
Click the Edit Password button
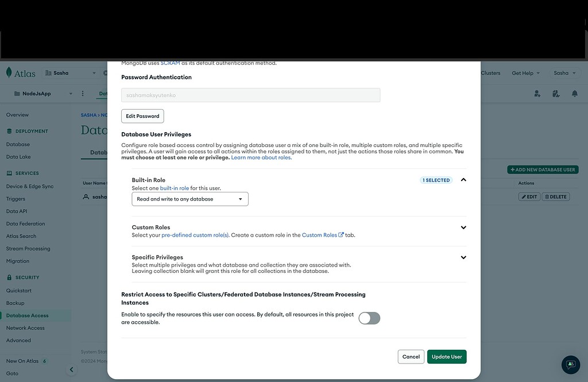click(142, 115)
